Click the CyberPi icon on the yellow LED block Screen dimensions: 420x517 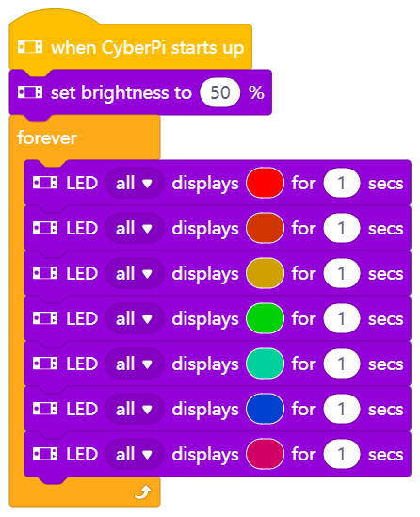pyautogui.click(x=45, y=273)
